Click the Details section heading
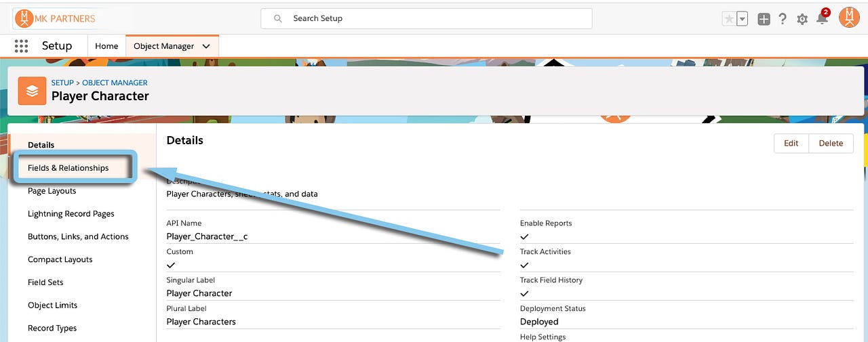 click(x=185, y=140)
